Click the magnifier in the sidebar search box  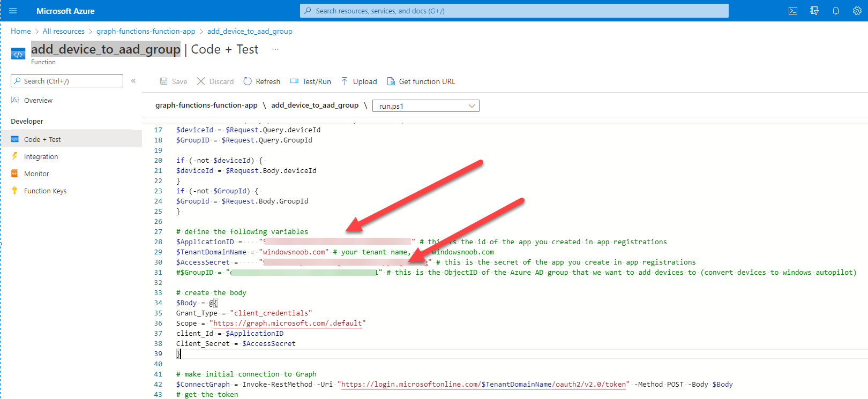click(18, 81)
